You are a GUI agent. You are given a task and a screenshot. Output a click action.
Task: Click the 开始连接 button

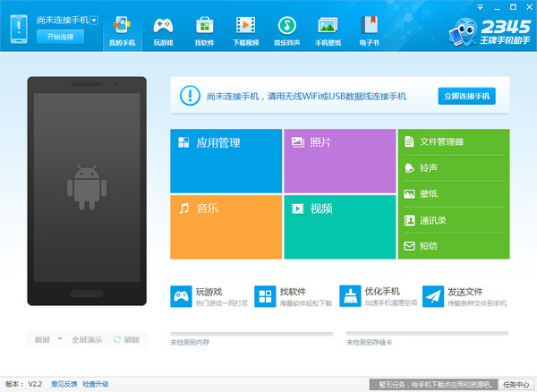[60, 37]
